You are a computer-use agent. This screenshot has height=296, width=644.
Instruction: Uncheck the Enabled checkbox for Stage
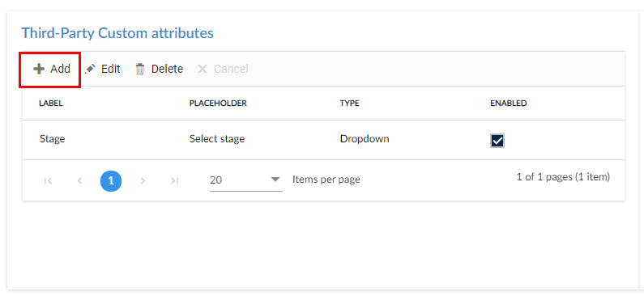pyautogui.click(x=497, y=141)
